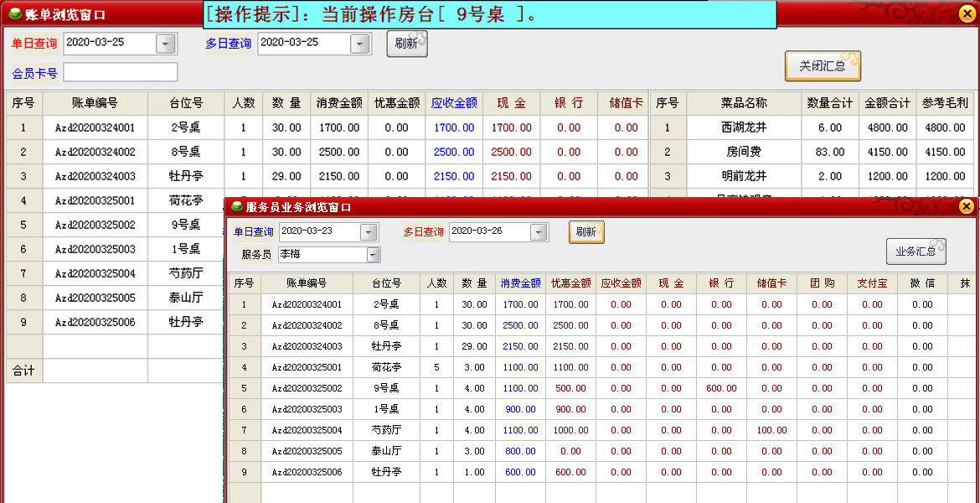This screenshot has width=980, height=503.
Task: Open 多日查询 date dropdown in 账单浏览窗口
Action: [x=359, y=43]
